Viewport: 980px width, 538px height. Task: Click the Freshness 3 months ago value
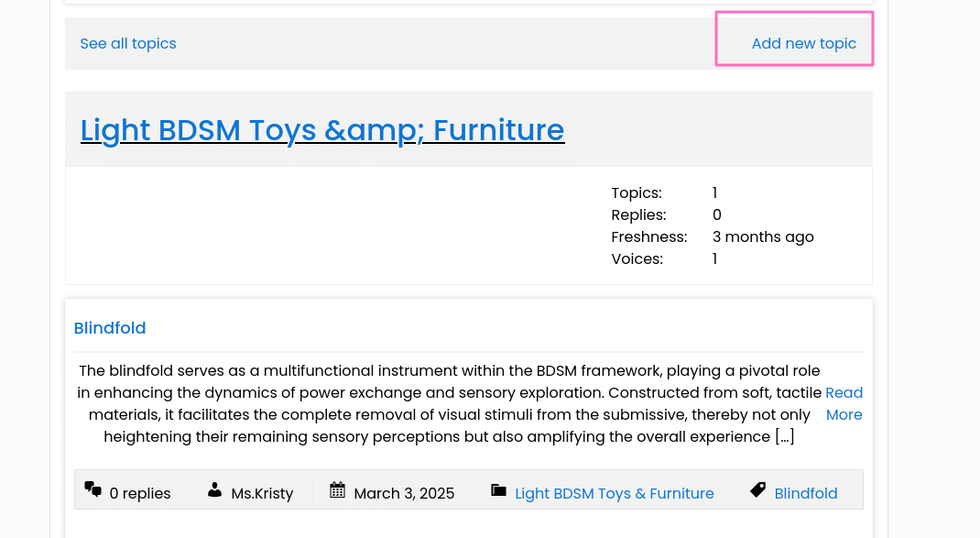763,237
